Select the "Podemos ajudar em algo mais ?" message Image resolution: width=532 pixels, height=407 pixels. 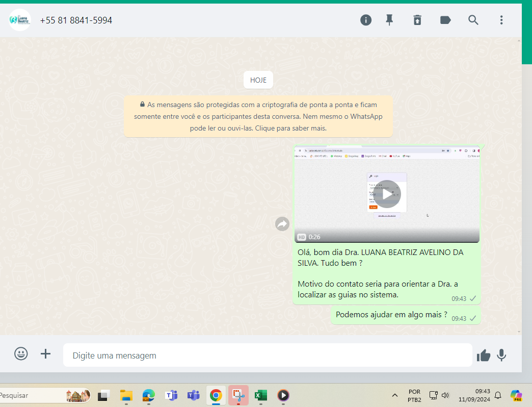(391, 315)
